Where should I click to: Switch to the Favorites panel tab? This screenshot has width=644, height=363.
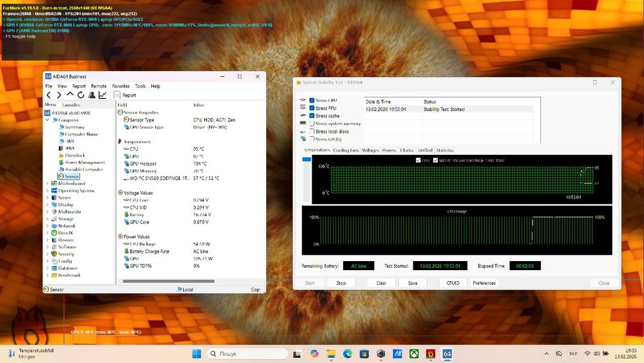click(x=71, y=105)
